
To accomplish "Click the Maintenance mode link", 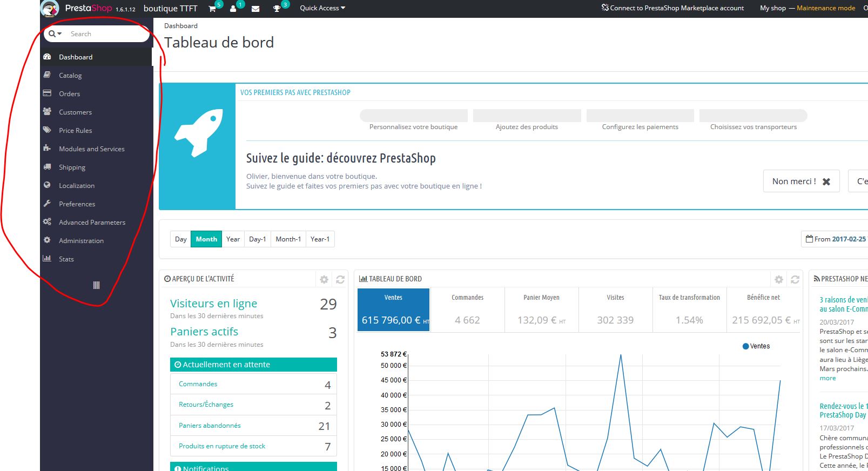I will click(826, 8).
